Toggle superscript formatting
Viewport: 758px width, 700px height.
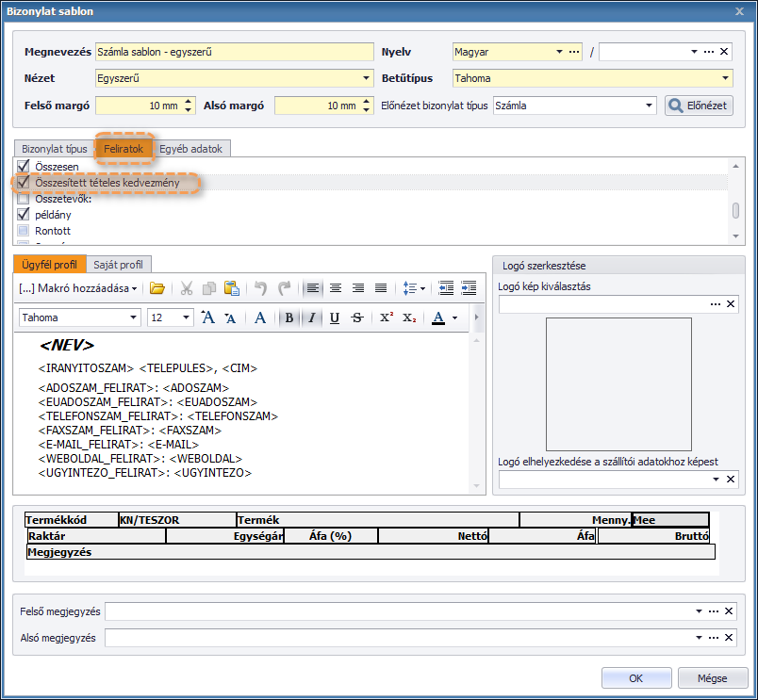click(x=387, y=318)
